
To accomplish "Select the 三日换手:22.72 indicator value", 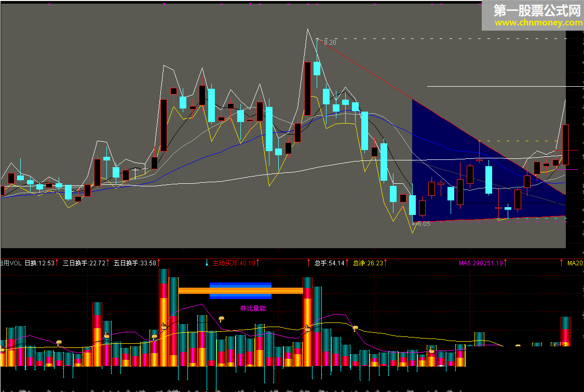I will click(84, 263).
